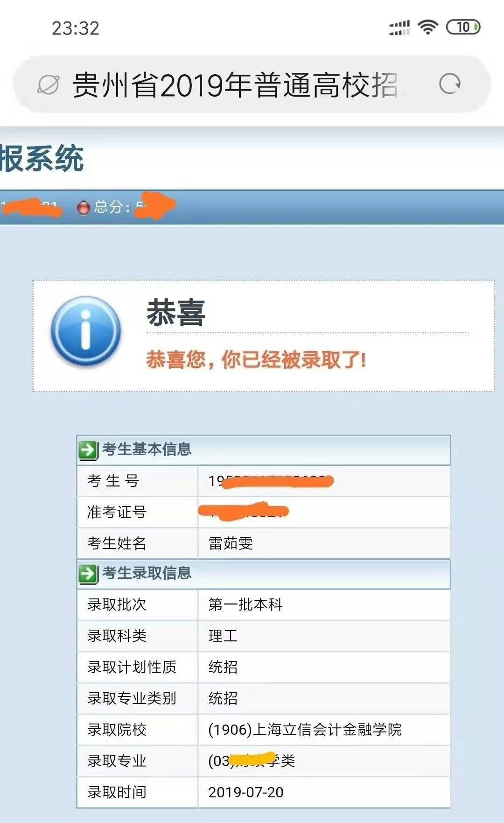Screen dimensions: 504x823
Task: Tap green arrow icon beside 考生录取信息
Action: point(88,574)
